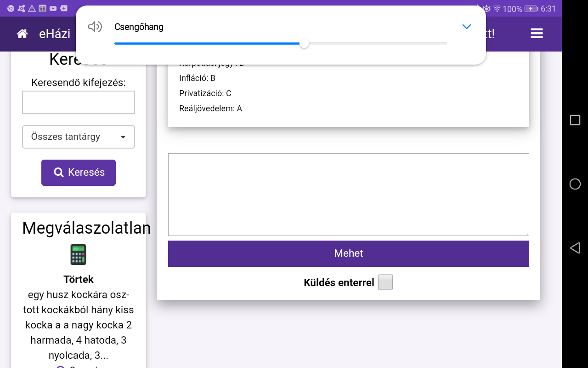Open the hamburger menu
This screenshot has height=368, width=588.
[x=537, y=34]
